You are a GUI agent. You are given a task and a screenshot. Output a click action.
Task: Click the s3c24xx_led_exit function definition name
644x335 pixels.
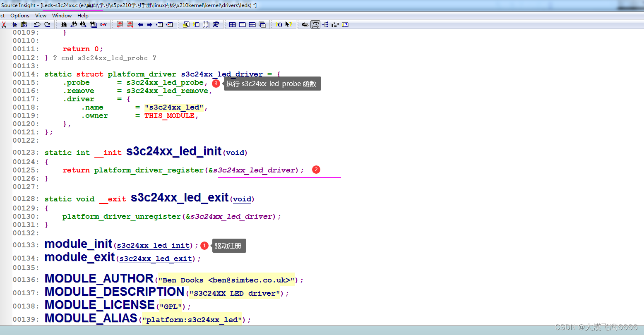coord(180,197)
